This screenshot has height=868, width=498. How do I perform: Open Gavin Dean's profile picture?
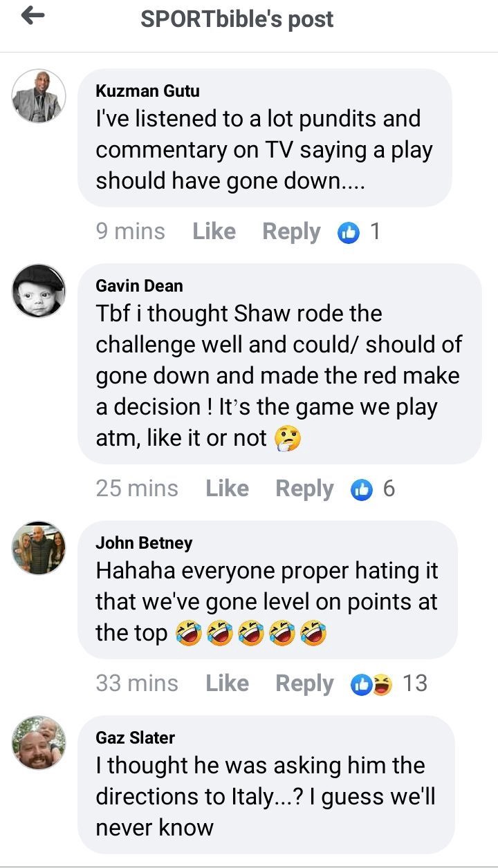[39, 291]
